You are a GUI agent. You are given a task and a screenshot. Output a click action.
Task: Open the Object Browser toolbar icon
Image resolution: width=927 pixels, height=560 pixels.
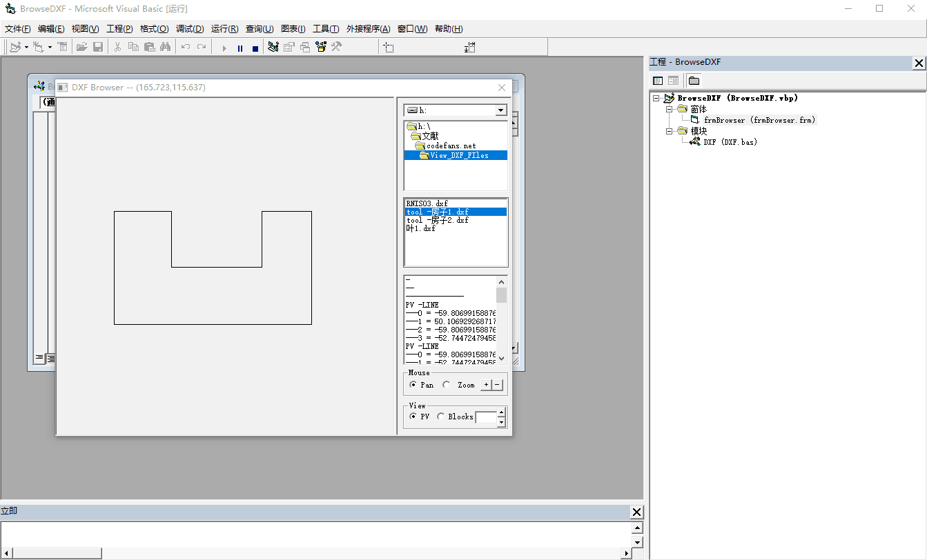tap(320, 48)
